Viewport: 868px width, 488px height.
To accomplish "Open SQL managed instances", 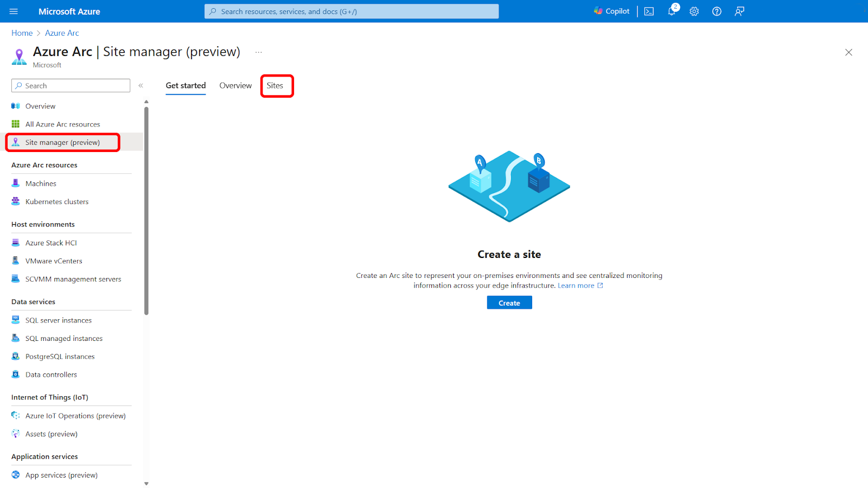I will pyautogui.click(x=64, y=339).
